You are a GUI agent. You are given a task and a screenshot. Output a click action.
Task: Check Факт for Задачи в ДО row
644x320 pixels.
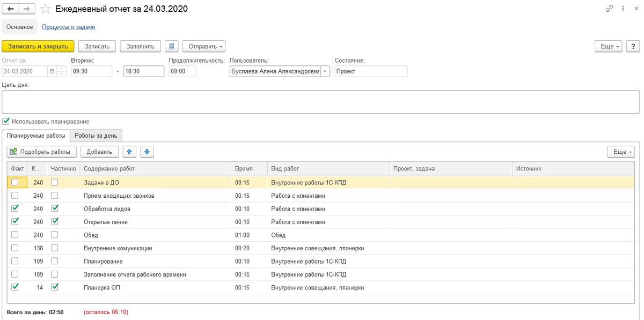pos(14,182)
